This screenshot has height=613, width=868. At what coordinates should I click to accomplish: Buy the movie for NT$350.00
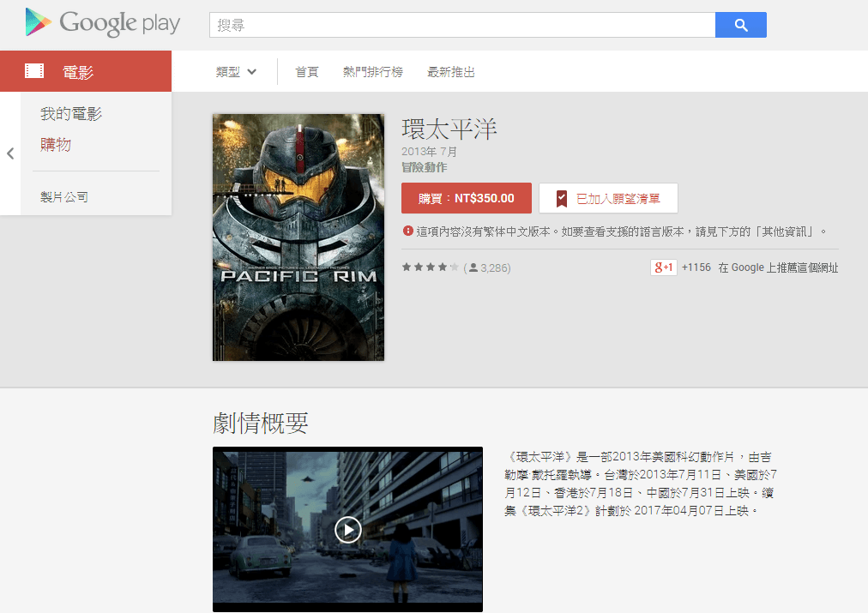tap(466, 198)
